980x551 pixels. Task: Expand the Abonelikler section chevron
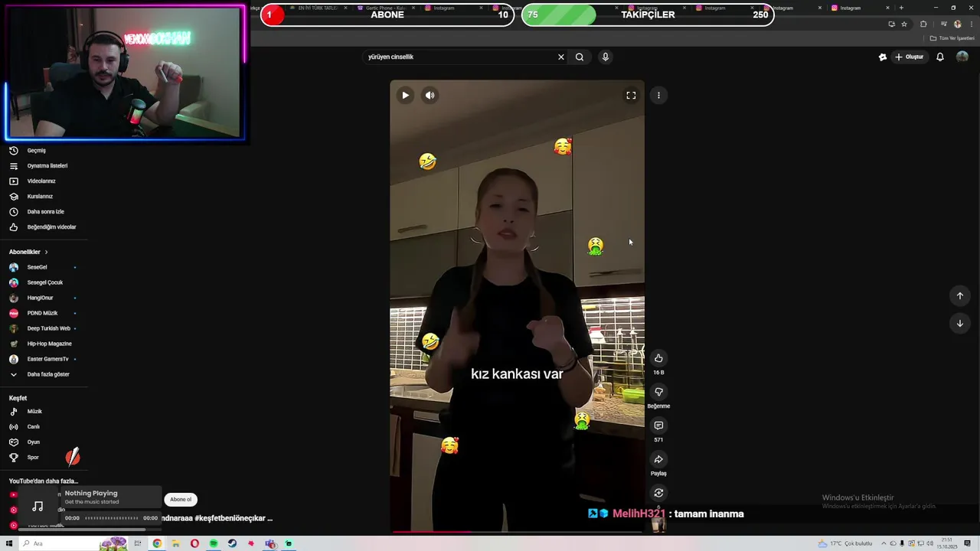(x=46, y=252)
